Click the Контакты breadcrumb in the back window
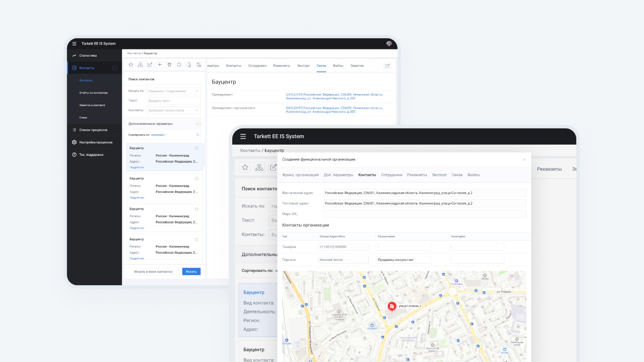Screen dimensions: 644x362 [134, 53]
